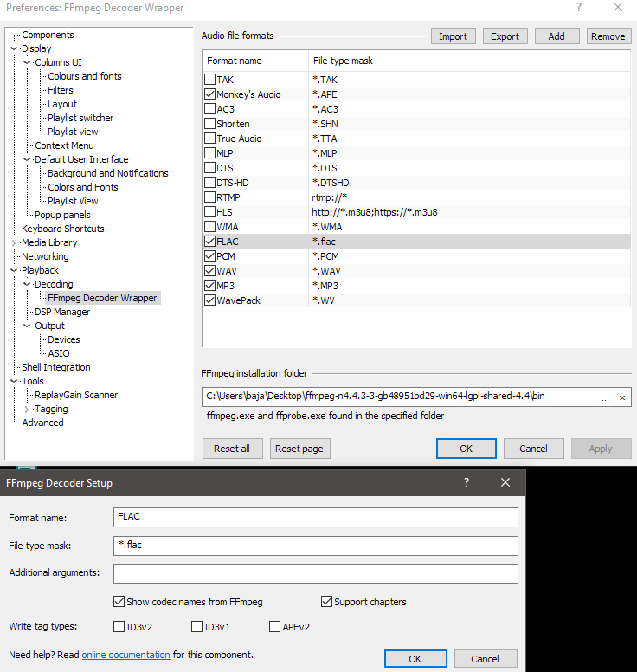Enable the AC3 format checkbox
637x672 pixels.
coord(210,109)
